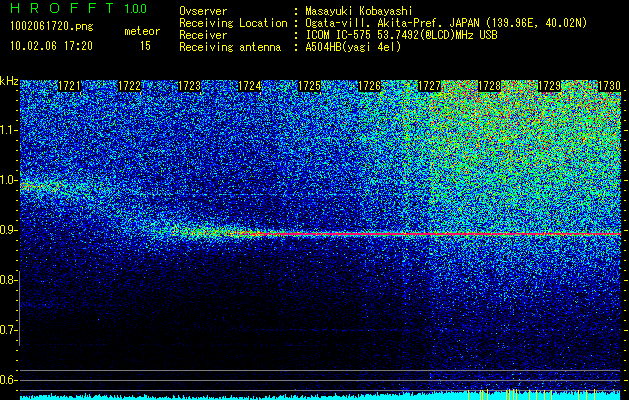Click the 1729 time marker
Screen dimensions: 629x400
click(x=549, y=86)
